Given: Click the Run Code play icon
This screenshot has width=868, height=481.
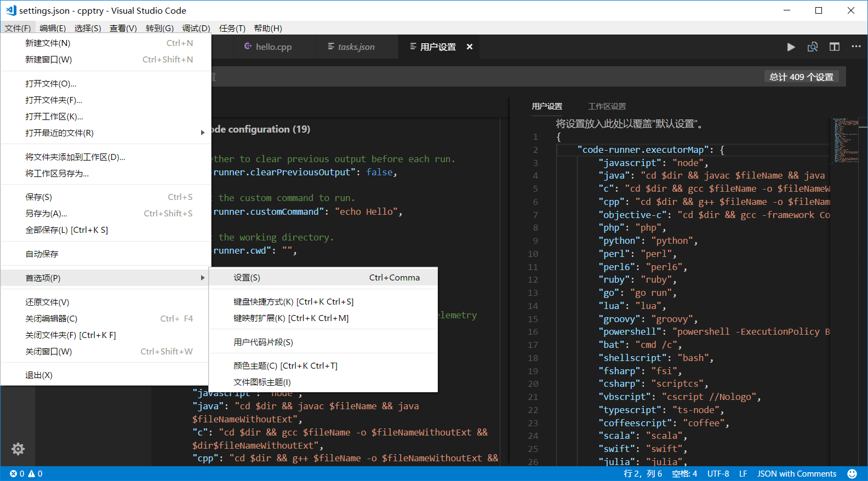Looking at the screenshot, I should click(x=791, y=47).
